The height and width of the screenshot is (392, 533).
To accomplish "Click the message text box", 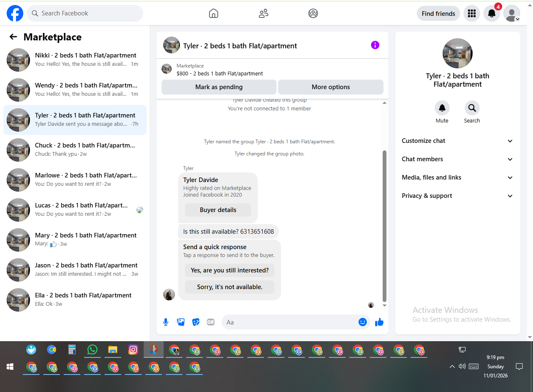I will pos(290,322).
